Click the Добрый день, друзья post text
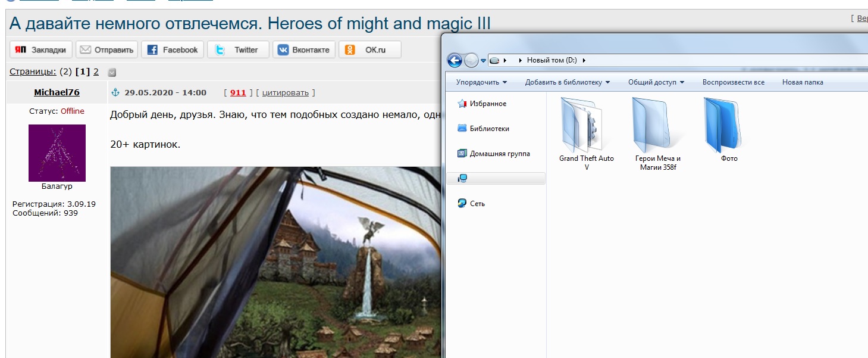Screen dimensions: 868x358 (275, 115)
